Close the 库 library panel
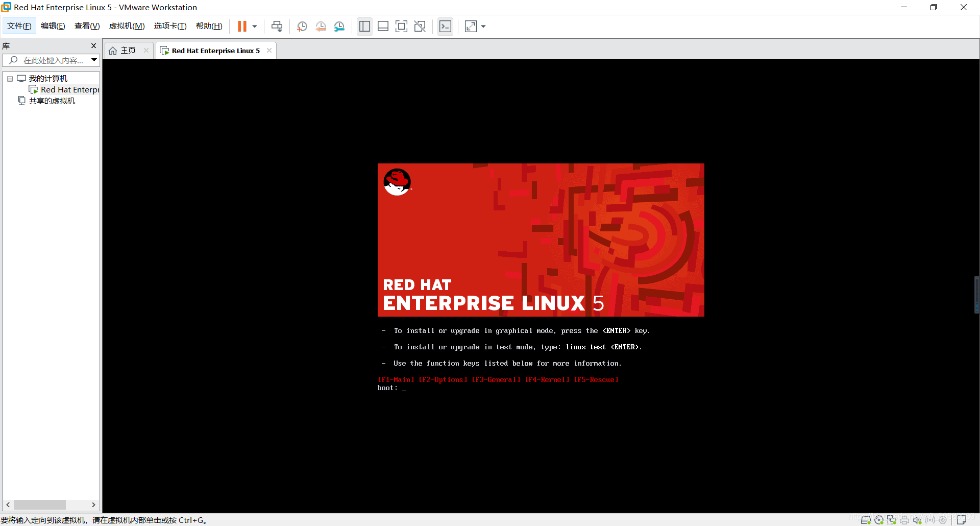 [x=93, y=46]
